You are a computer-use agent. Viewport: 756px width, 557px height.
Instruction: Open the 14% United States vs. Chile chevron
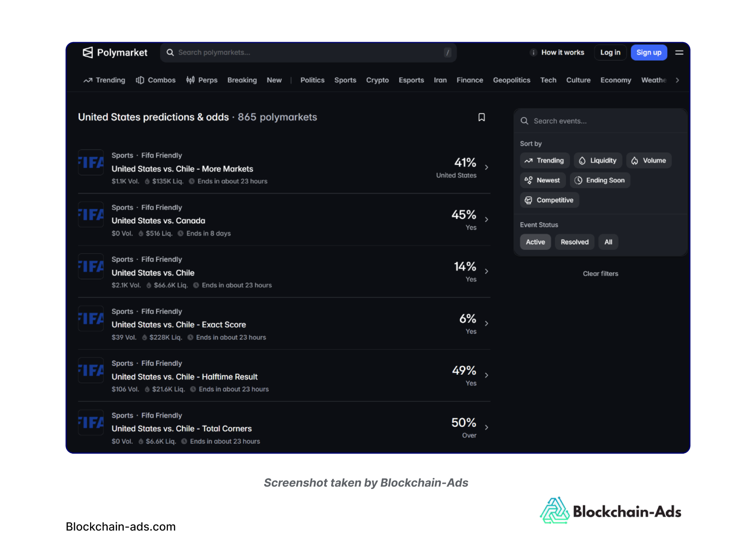[x=487, y=271]
